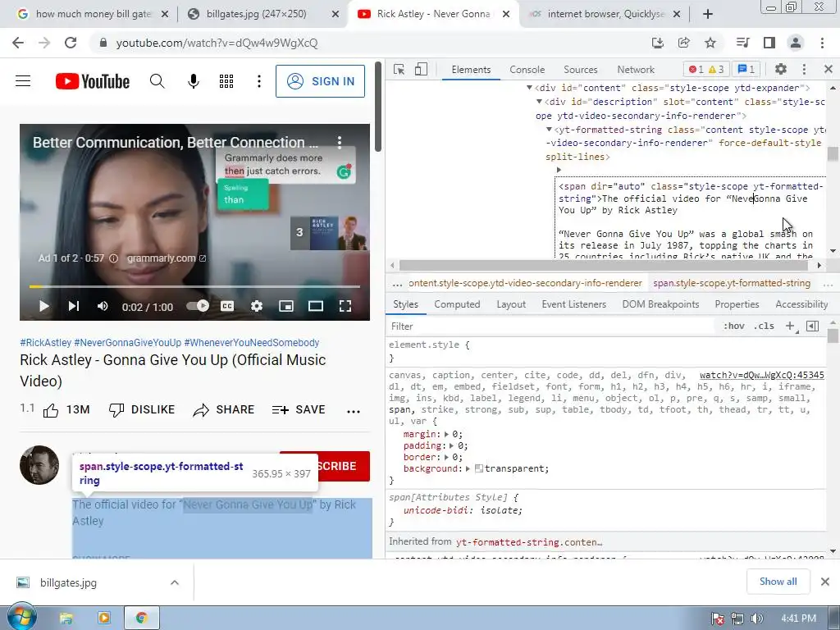Image resolution: width=840 pixels, height=630 pixels.
Task: Start voice search with microphone icon
Action: (194, 81)
